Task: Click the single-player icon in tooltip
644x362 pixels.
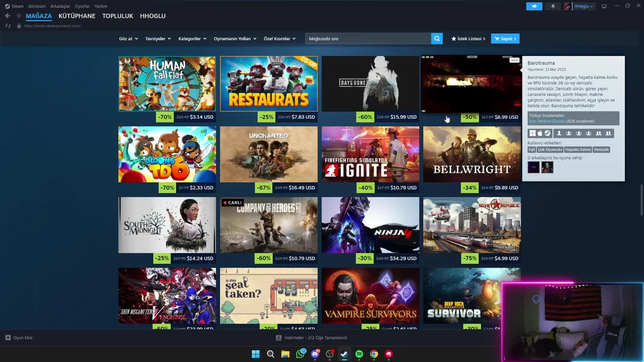Action: pyautogui.click(x=558, y=133)
